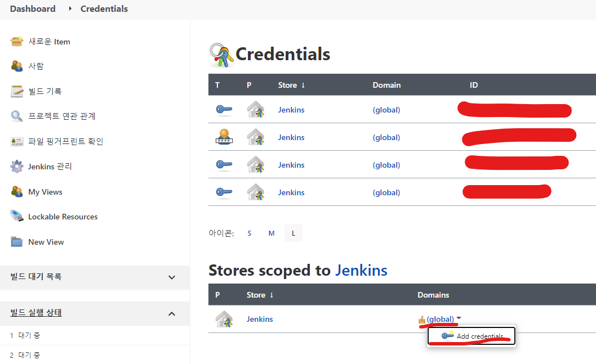Open the 사람 page link
The image size is (596, 364).
[x=36, y=66]
